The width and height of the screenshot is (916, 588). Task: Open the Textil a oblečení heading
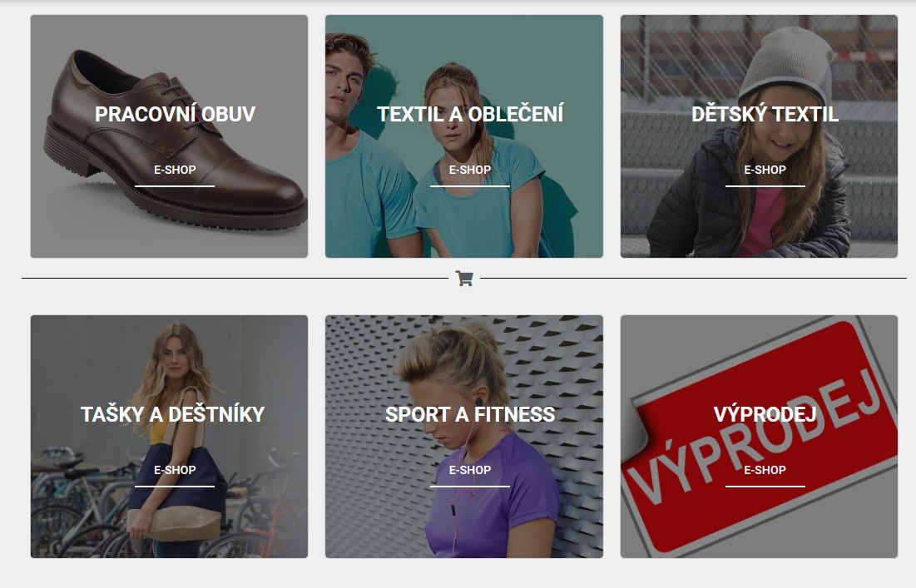470,114
